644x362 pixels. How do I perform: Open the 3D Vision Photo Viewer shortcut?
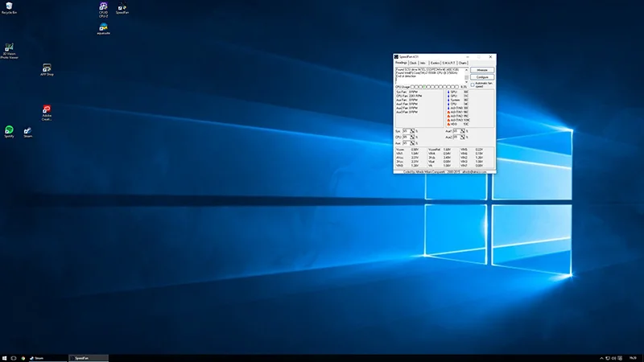(9, 51)
